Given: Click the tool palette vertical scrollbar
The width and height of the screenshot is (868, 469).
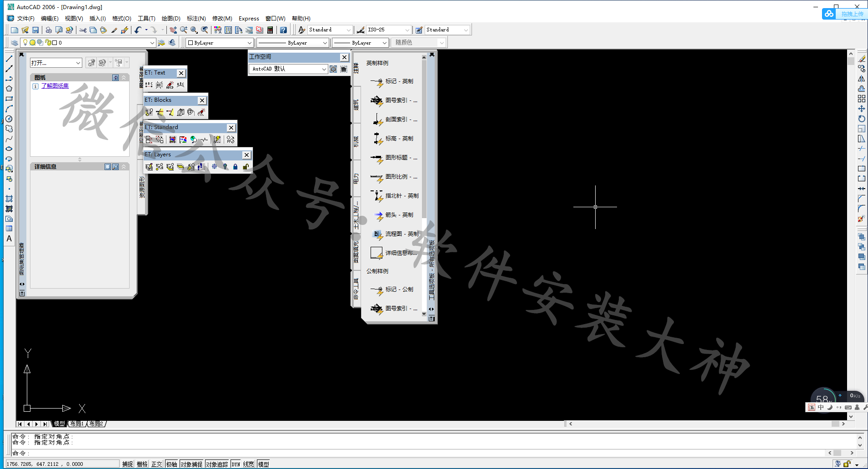Looking at the screenshot, I should [424, 186].
